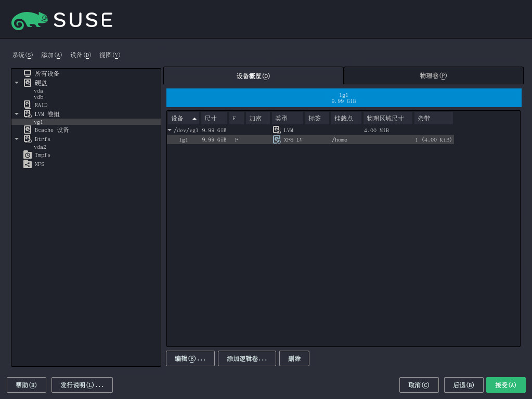Click the hard disk (硬盘) icon
The width and height of the screenshot is (532, 399).
pos(28,83)
